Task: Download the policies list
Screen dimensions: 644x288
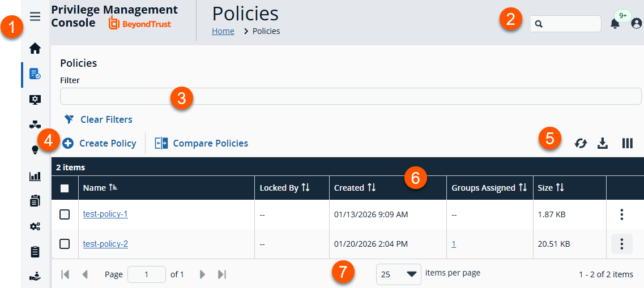Action: point(603,143)
